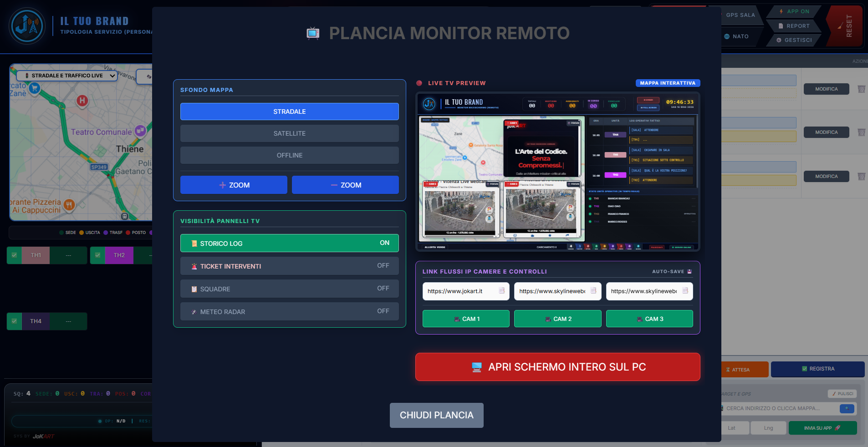Enable SQUADRE panel visibility

(x=289, y=289)
